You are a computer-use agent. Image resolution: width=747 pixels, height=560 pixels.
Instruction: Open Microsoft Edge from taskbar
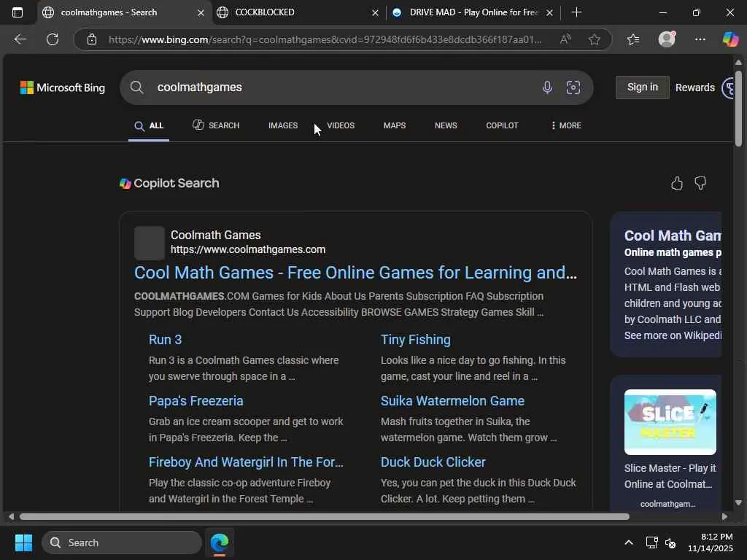click(x=220, y=542)
